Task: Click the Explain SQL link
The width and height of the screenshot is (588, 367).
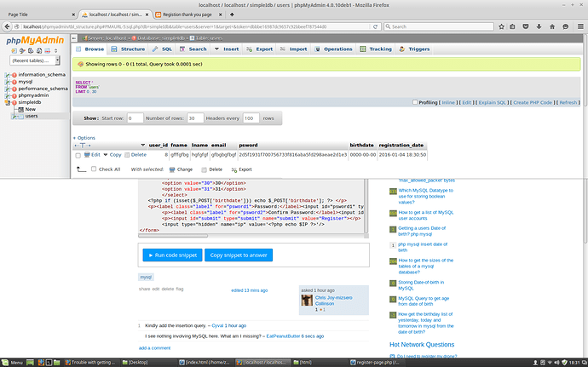Action: click(x=493, y=102)
